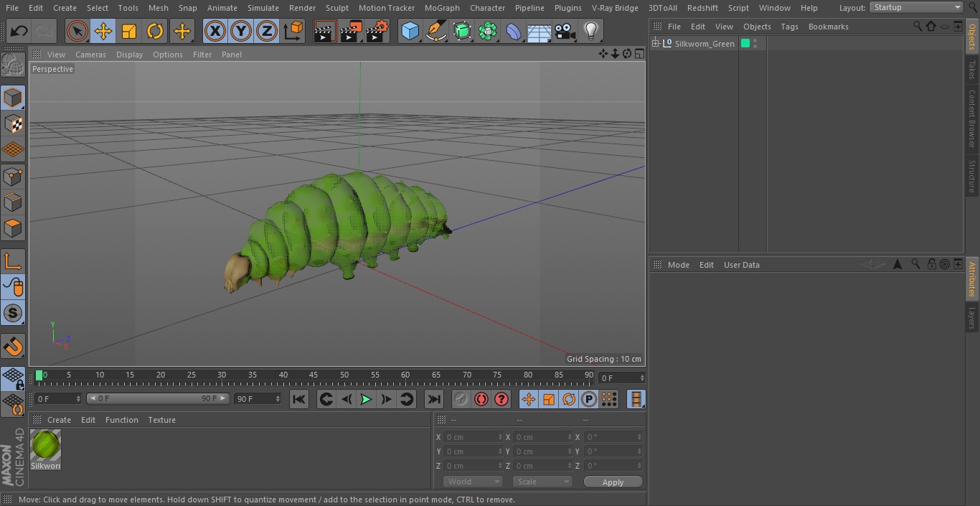Viewport: 980px width, 506px height.
Task: Click the Undo arrow icon
Action: click(19, 31)
